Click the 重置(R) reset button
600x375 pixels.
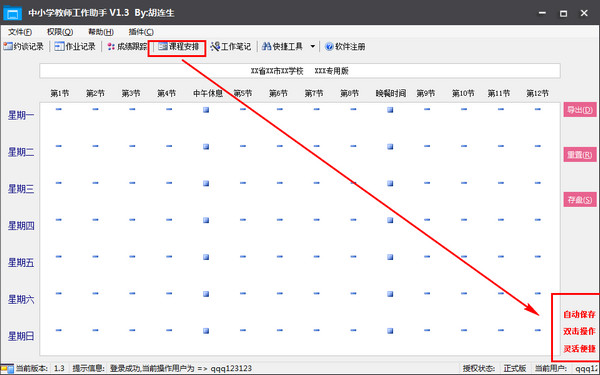coord(580,155)
